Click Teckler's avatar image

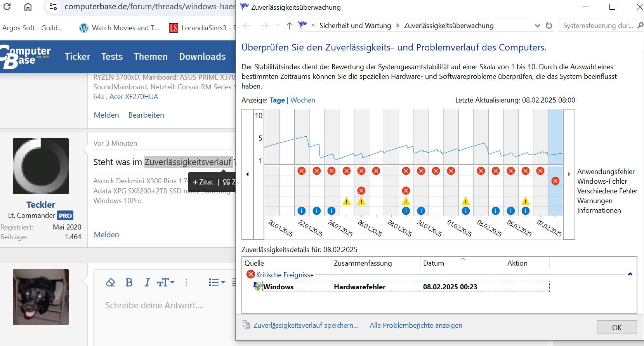[41, 166]
